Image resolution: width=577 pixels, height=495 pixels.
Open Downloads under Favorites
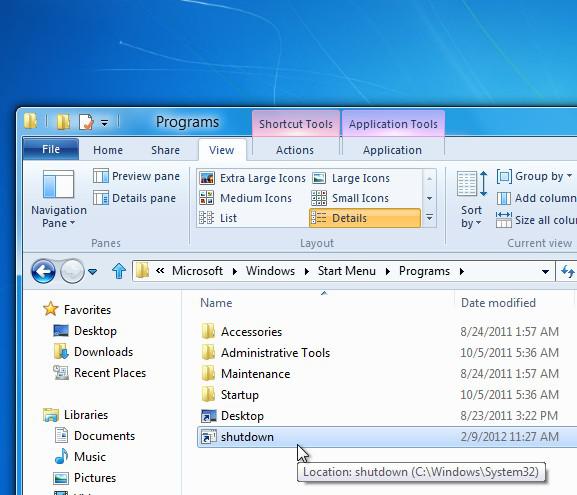pos(93,351)
